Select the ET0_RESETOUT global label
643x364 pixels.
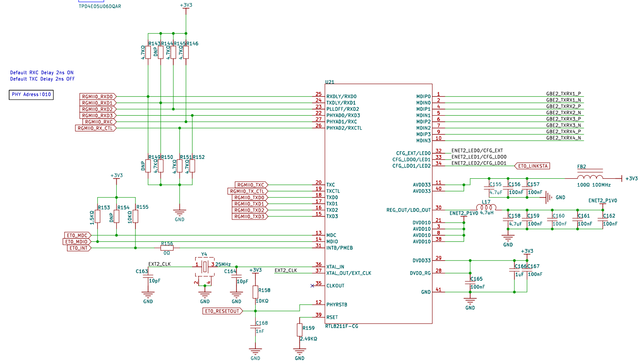[223, 311]
